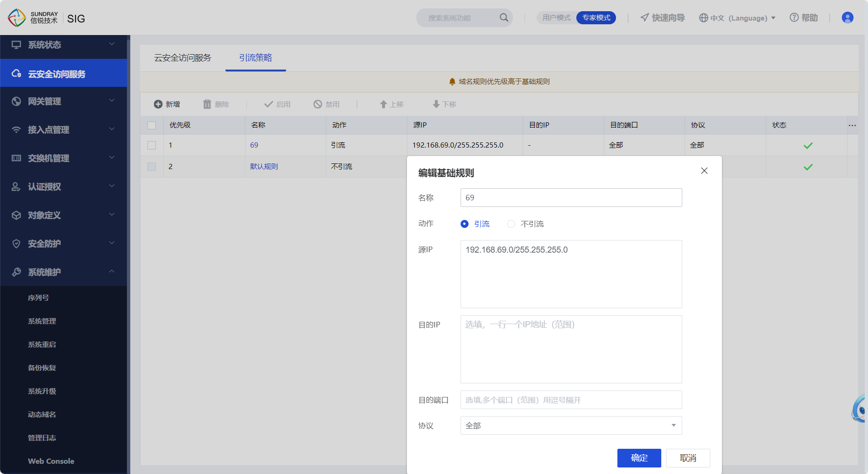The height and width of the screenshot is (474, 868).
Task: Open 序列号 in the sidebar
Action: pyautogui.click(x=38, y=298)
